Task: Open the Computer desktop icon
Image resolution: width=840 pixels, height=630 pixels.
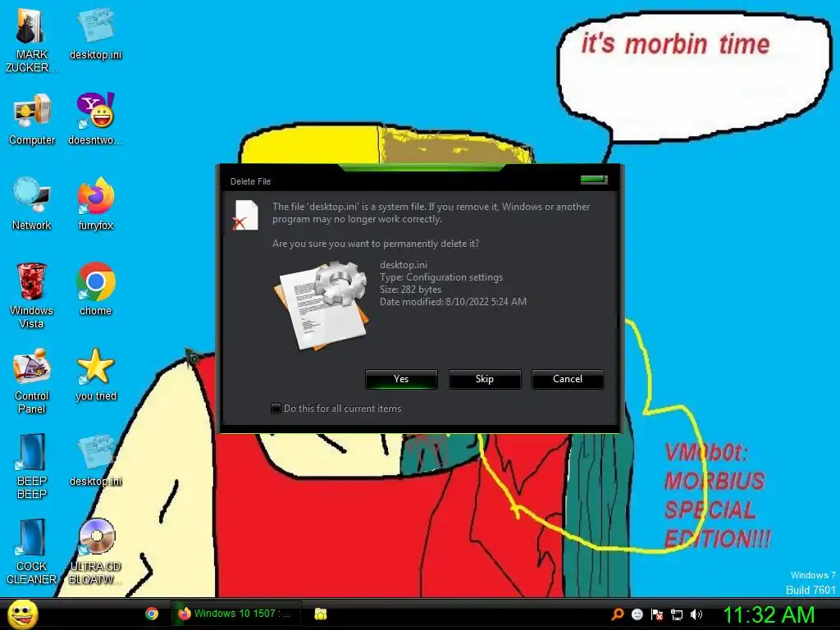Action: click(x=32, y=119)
